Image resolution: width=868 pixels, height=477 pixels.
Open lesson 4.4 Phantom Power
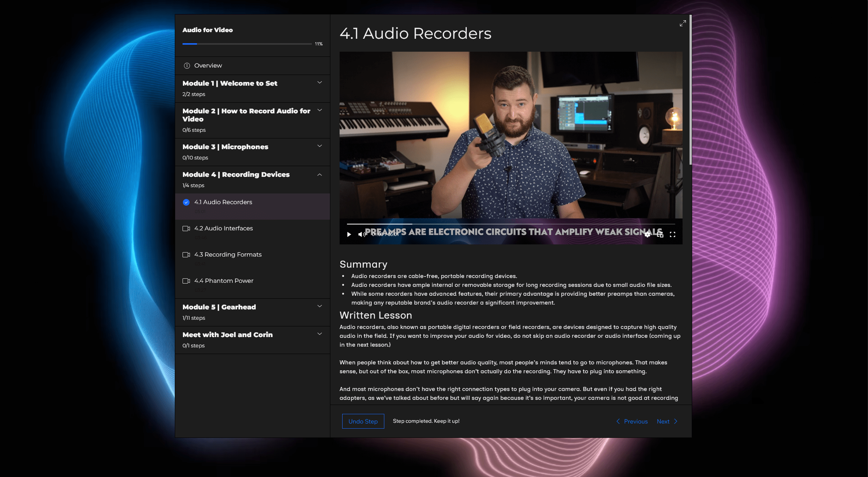pyautogui.click(x=252, y=285)
